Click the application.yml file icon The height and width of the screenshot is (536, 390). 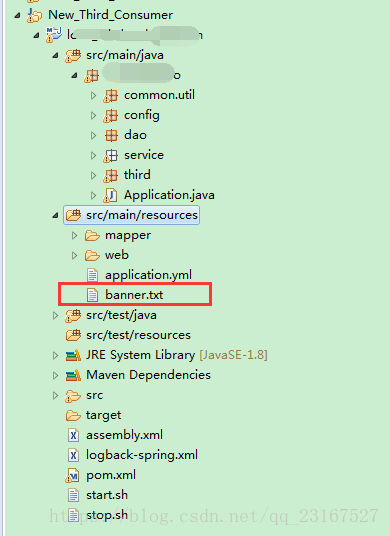[x=92, y=275]
